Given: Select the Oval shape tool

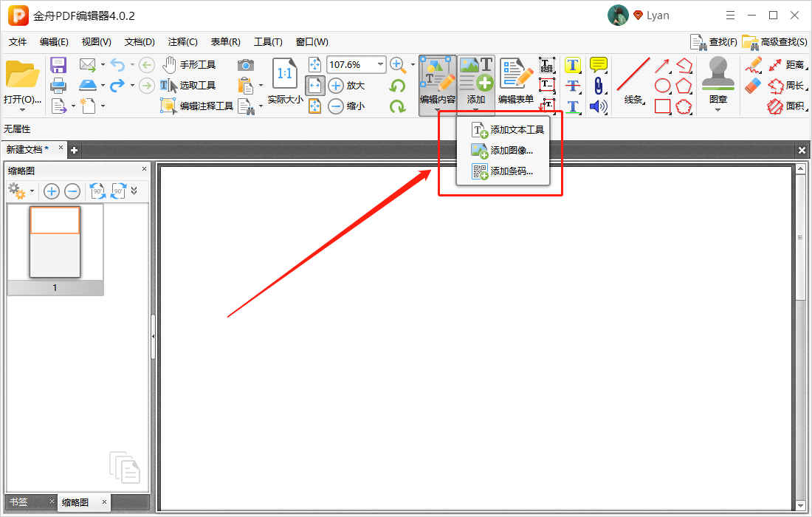Looking at the screenshot, I should tap(663, 86).
